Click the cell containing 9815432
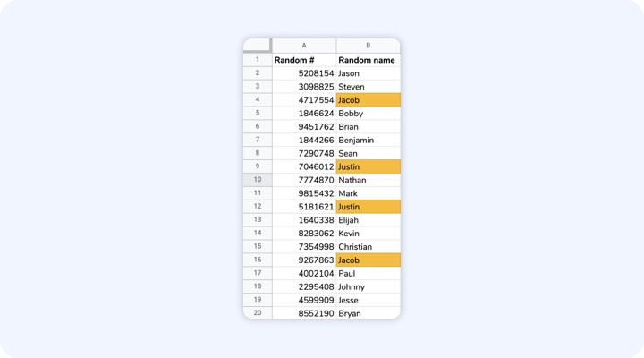The height and width of the screenshot is (358, 644). [x=304, y=193]
